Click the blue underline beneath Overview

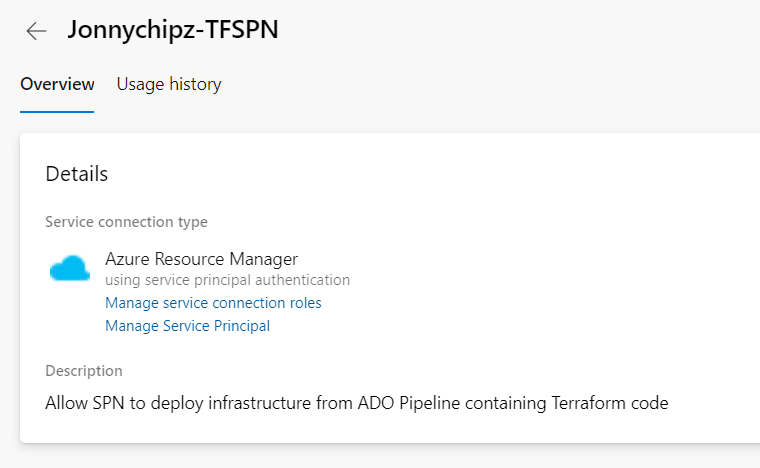(57, 111)
